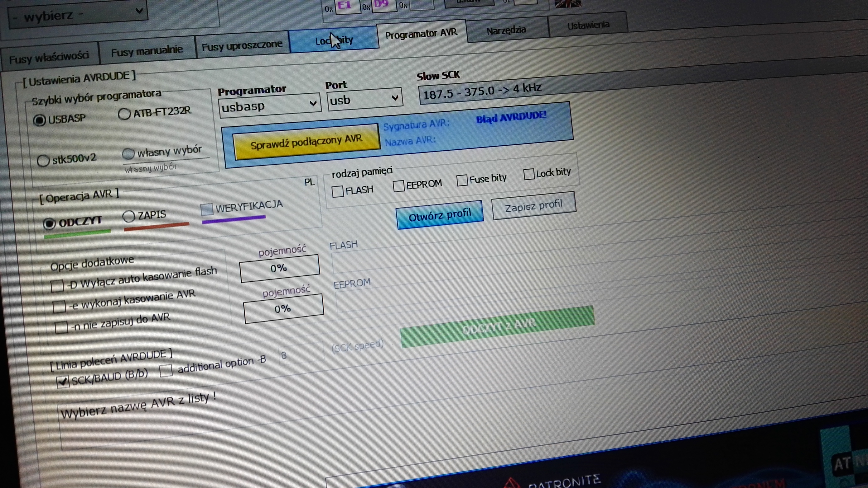This screenshot has height=488, width=868.
Task: Enable Fuse bity checkbox
Action: tap(462, 180)
